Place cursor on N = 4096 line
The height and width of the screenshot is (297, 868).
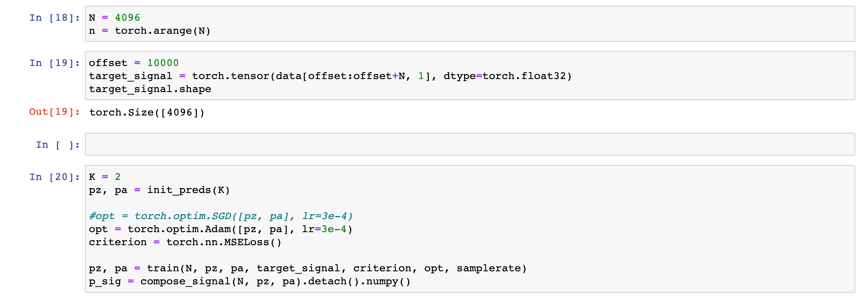[114, 18]
